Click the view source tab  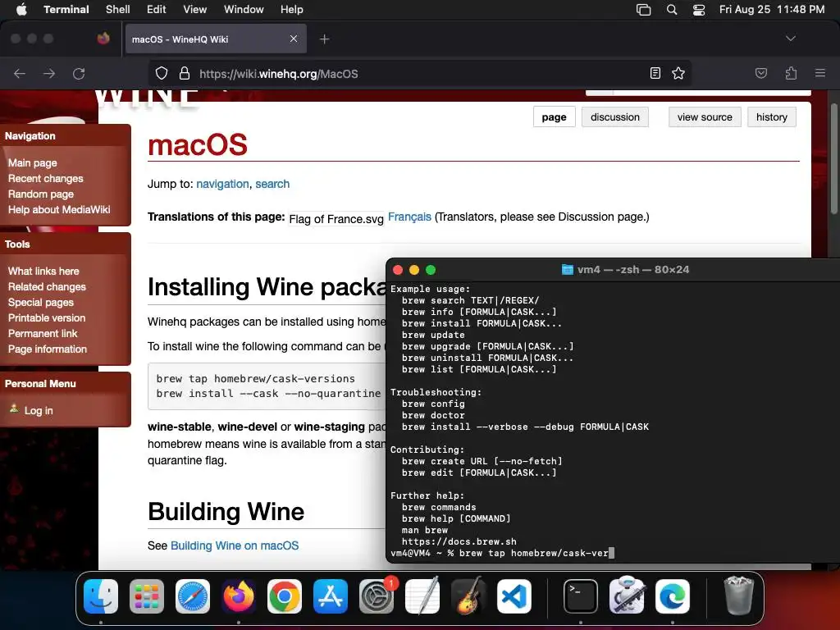click(x=705, y=116)
